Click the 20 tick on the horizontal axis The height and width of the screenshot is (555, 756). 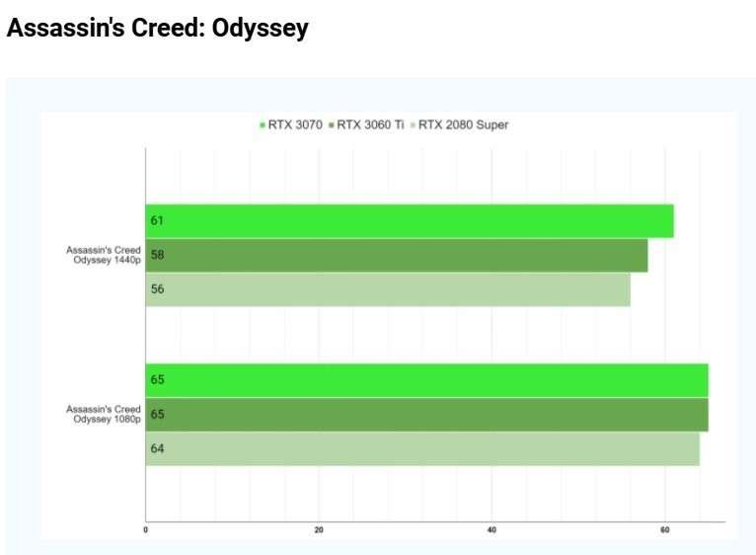pos(319,531)
